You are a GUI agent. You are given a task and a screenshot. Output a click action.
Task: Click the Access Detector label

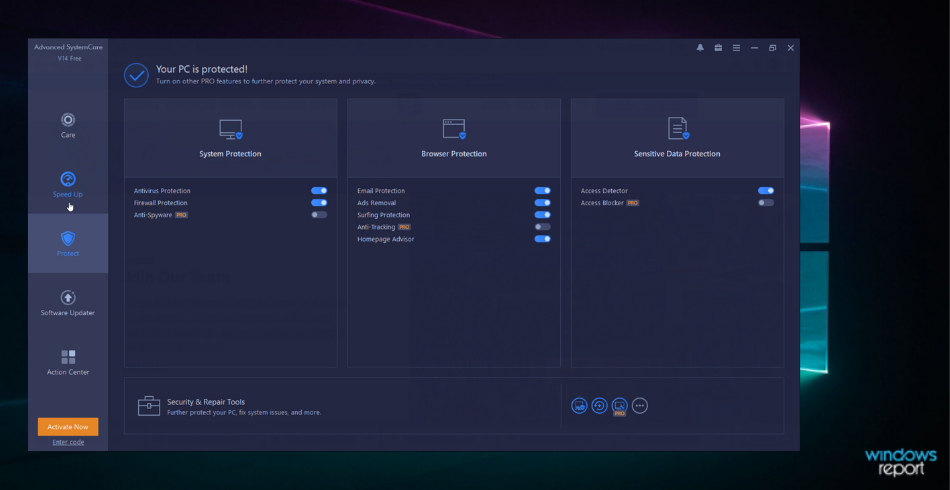tap(604, 191)
